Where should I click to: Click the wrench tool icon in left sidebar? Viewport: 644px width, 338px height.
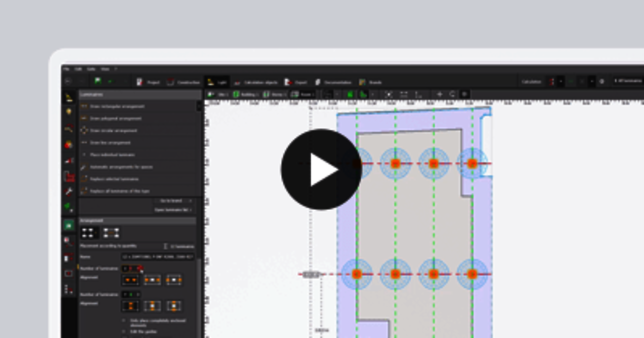pos(69,192)
